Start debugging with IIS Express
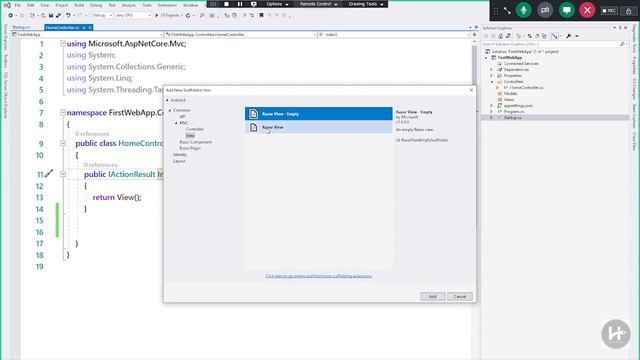 (x=168, y=16)
